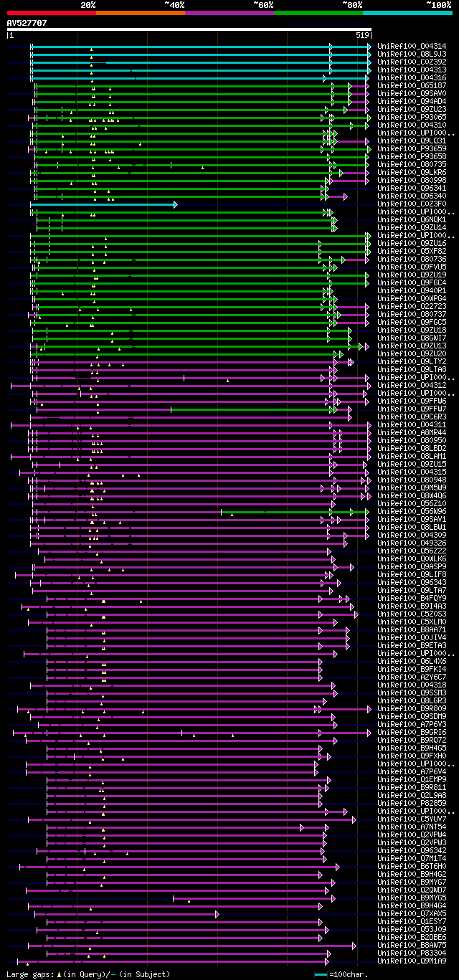The width and height of the screenshot is (459, 980).
Task: Click UniRef100_Q6L4X6 entry label
Action: (x=412, y=661)
